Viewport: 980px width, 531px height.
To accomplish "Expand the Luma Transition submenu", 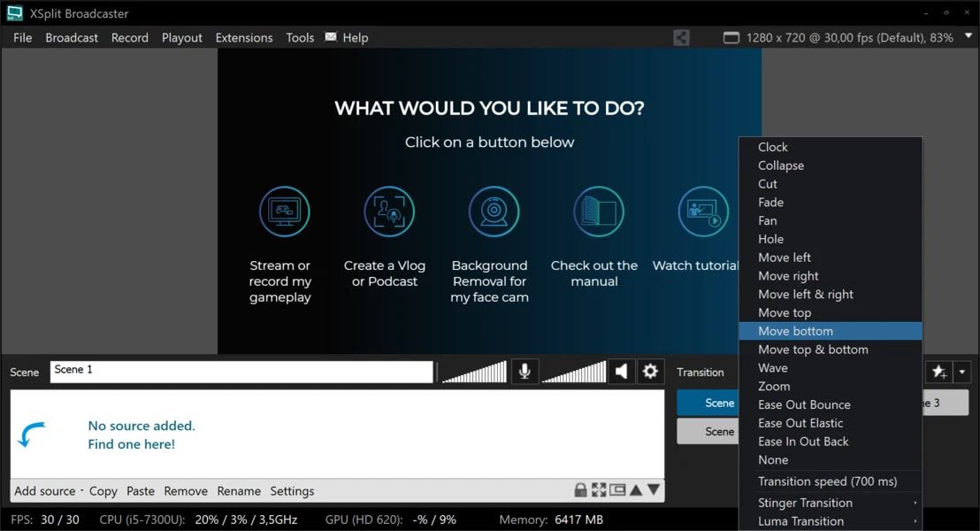I will tap(802, 520).
